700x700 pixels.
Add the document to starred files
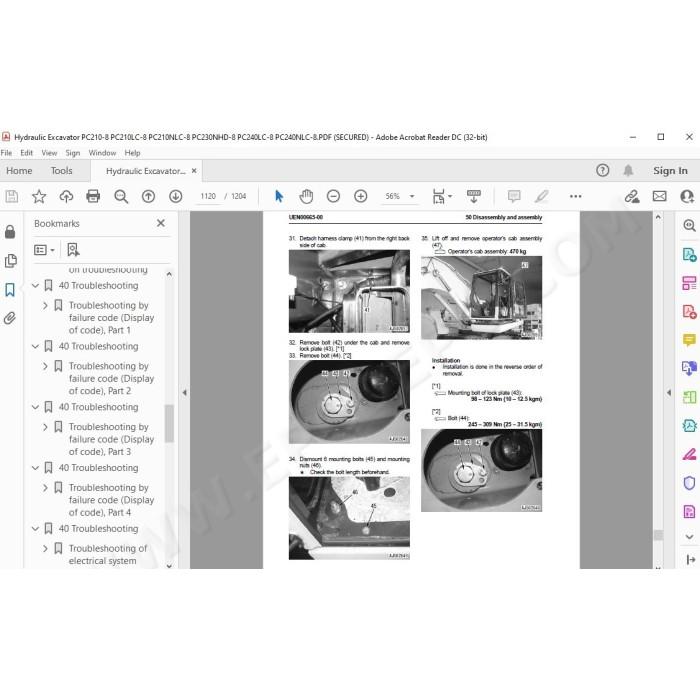click(x=39, y=196)
